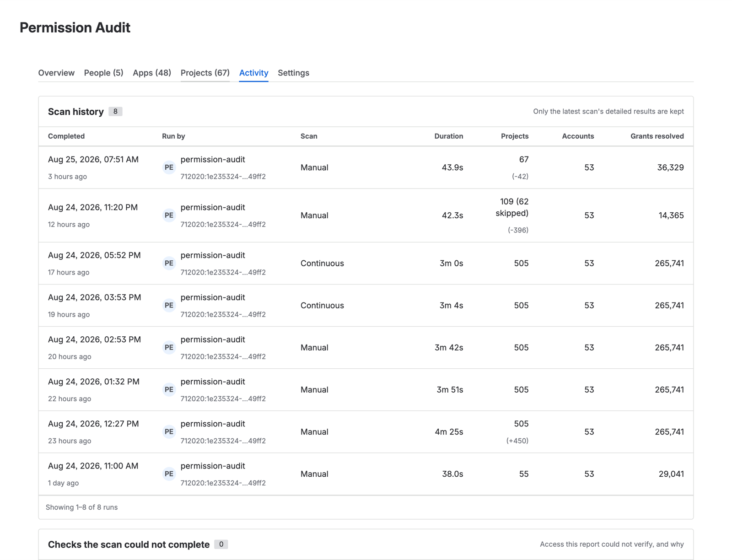Click the PE avatar in the 01:32 PM row

tap(169, 389)
